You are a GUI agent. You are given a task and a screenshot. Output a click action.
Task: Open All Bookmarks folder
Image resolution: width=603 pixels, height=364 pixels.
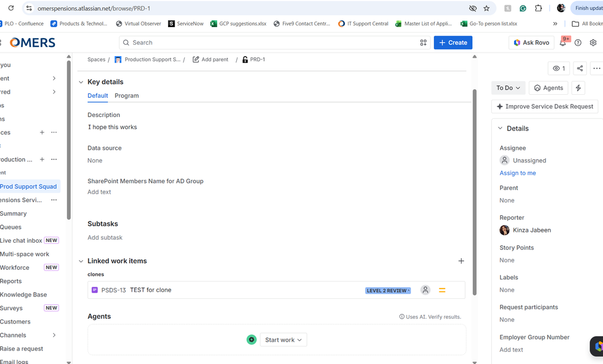[587, 24]
